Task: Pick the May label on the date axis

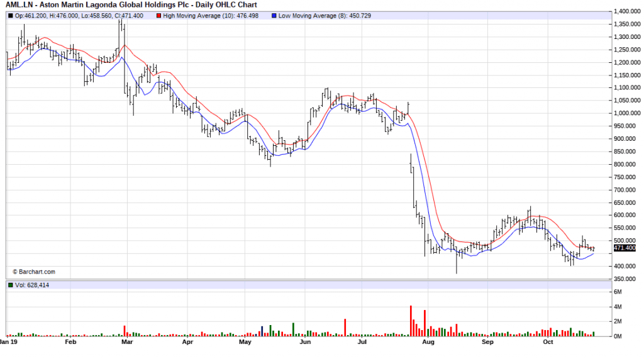Action: click(245, 343)
